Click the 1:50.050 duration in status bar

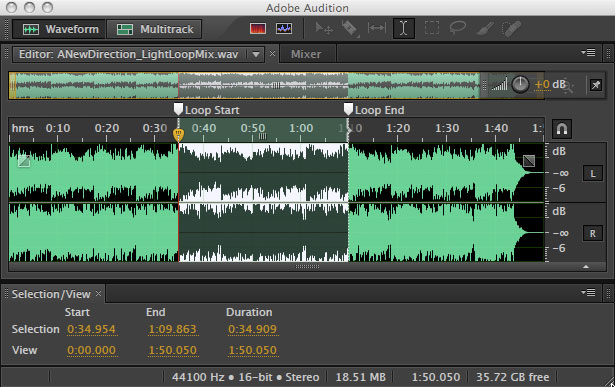point(435,377)
